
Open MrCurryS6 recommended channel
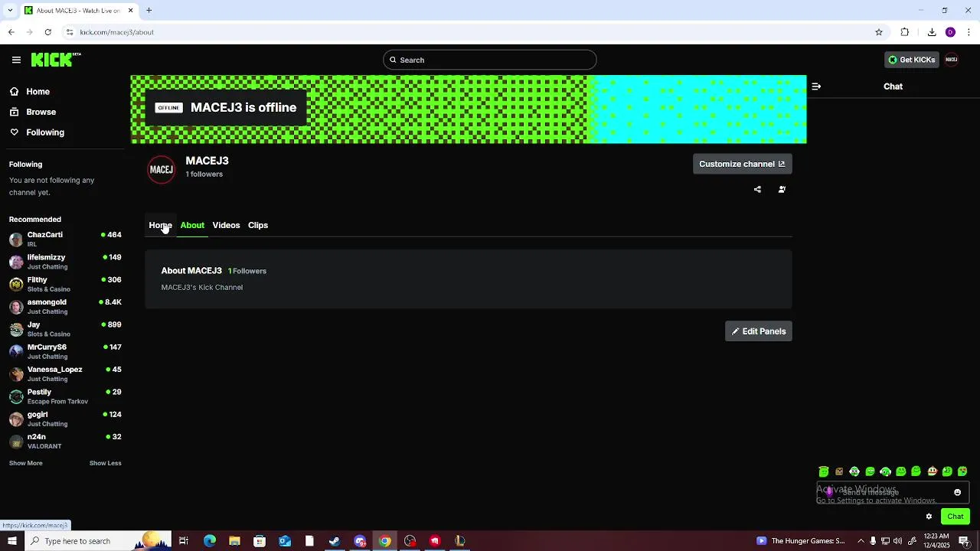65,351
